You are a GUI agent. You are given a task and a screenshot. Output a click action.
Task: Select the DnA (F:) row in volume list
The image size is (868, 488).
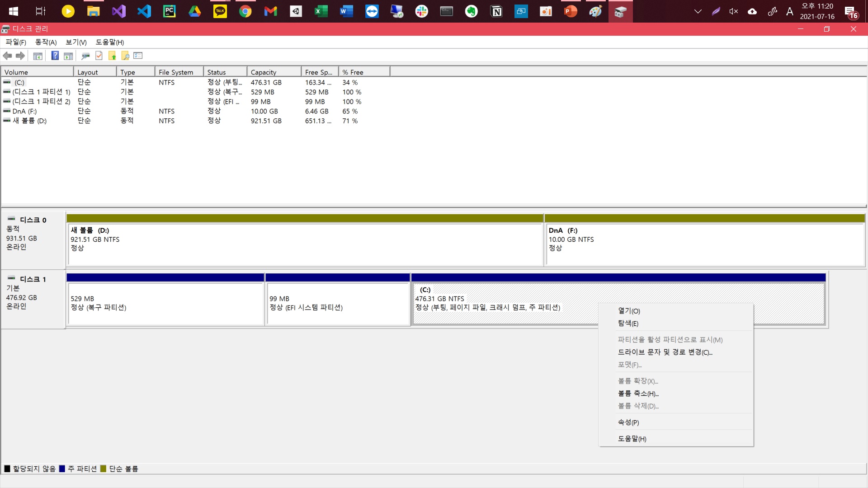click(x=24, y=111)
